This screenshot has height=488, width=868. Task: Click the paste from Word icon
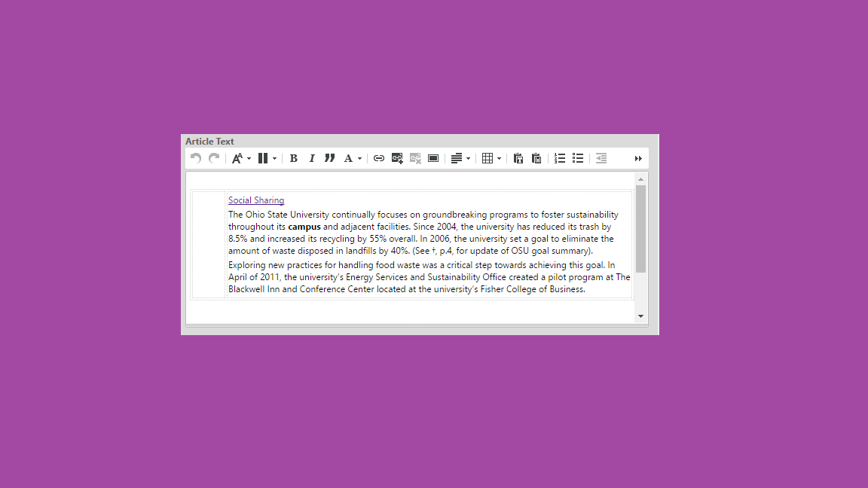[536, 158]
